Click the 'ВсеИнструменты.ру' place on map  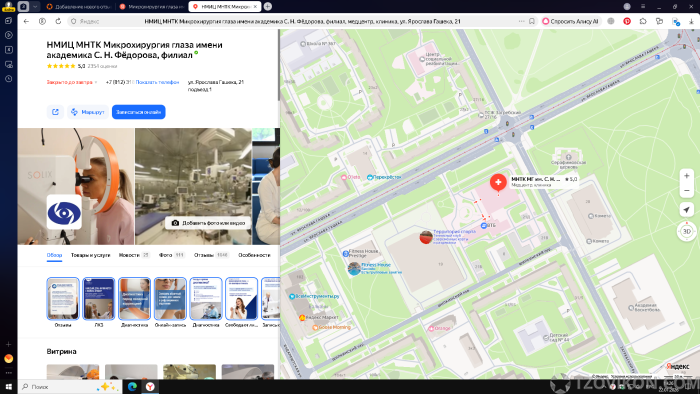pos(314,296)
